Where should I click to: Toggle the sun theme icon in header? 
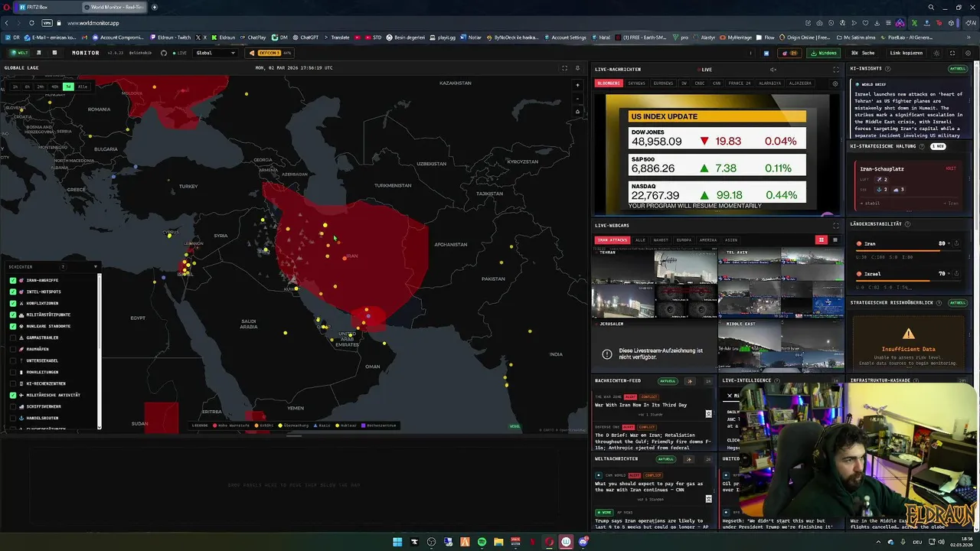coord(936,53)
